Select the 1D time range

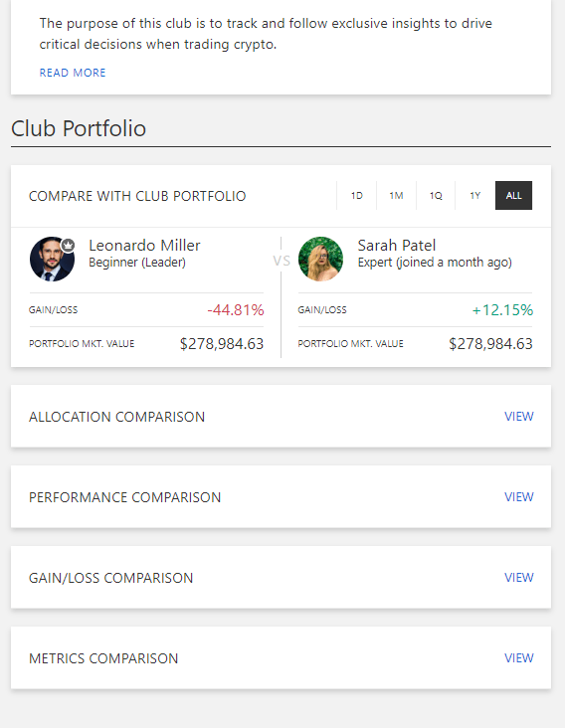(x=356, y=196)
